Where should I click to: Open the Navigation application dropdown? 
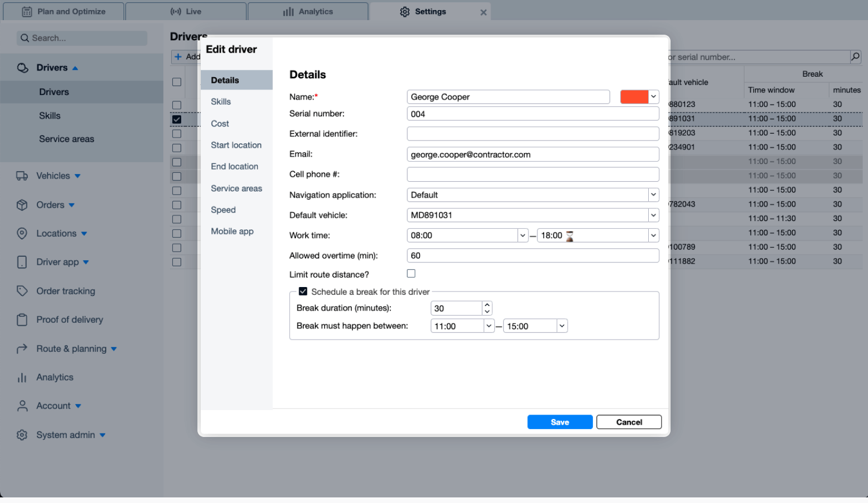(x=653, y=195)
